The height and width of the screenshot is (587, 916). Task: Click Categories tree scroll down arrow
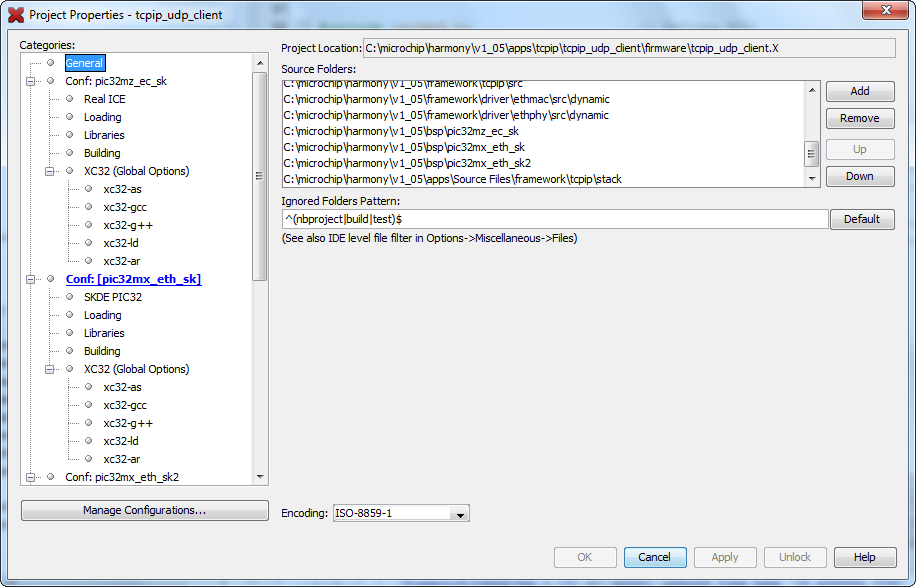(x=260, y=477)
